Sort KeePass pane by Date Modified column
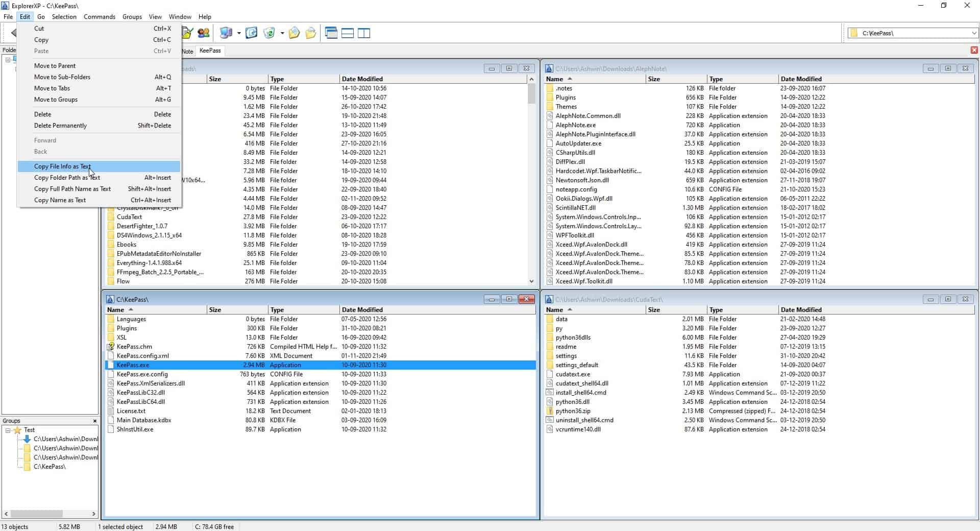This screenshot has width=980, height=531. 436,310
